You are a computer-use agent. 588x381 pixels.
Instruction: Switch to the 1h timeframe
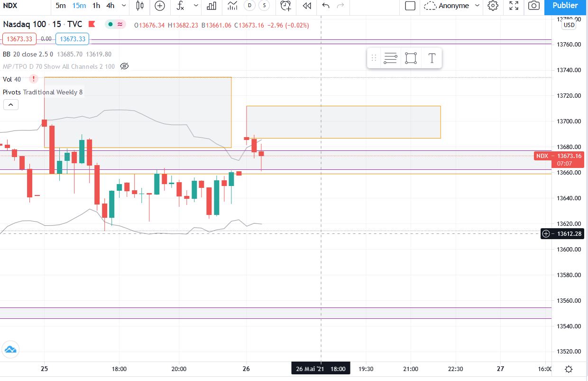[x=96, y=6]
